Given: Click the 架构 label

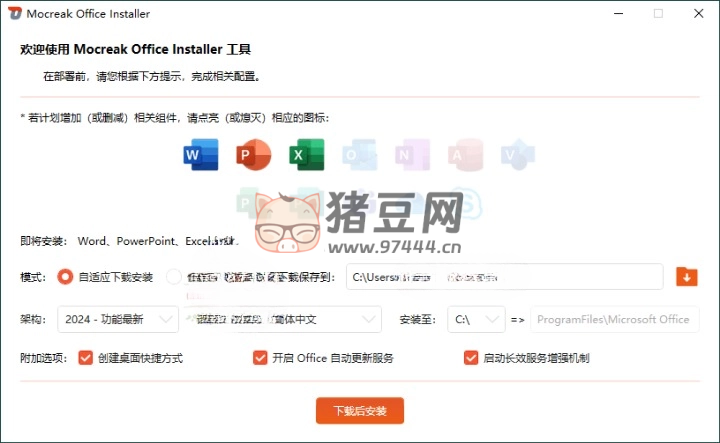Looking at the screenshot, I should click(x=33, y=320).
